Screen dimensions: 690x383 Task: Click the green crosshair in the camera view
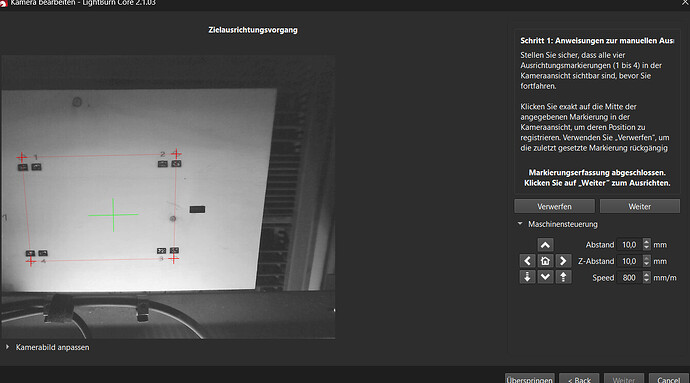tap(114, 215)
